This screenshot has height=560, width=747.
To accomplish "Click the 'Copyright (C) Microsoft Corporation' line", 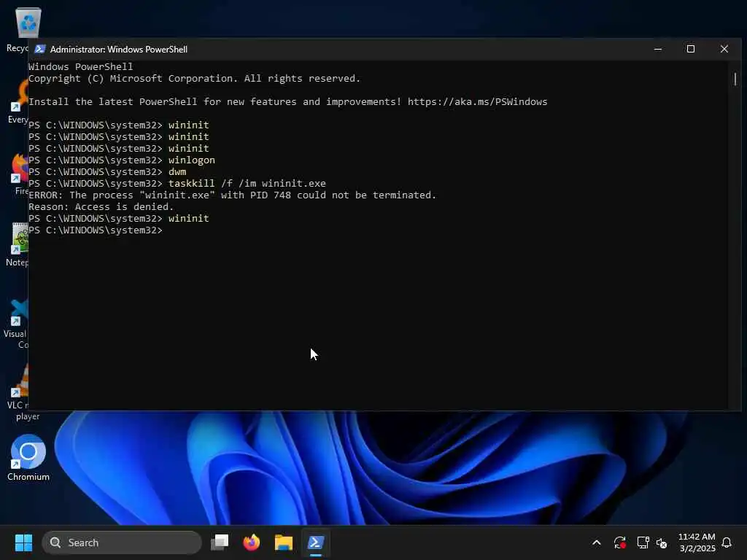I will point(194,78).
